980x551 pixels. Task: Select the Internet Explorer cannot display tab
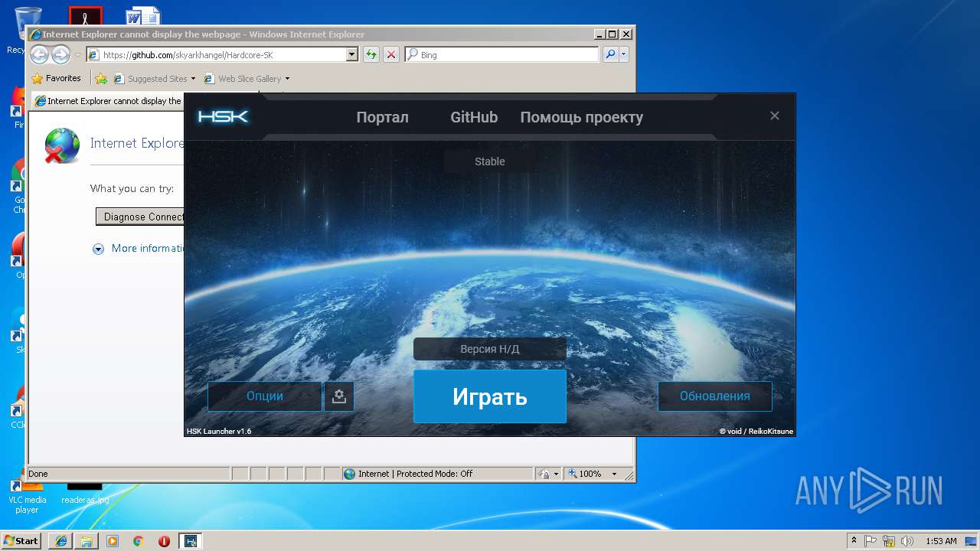[x=107, y=101]
